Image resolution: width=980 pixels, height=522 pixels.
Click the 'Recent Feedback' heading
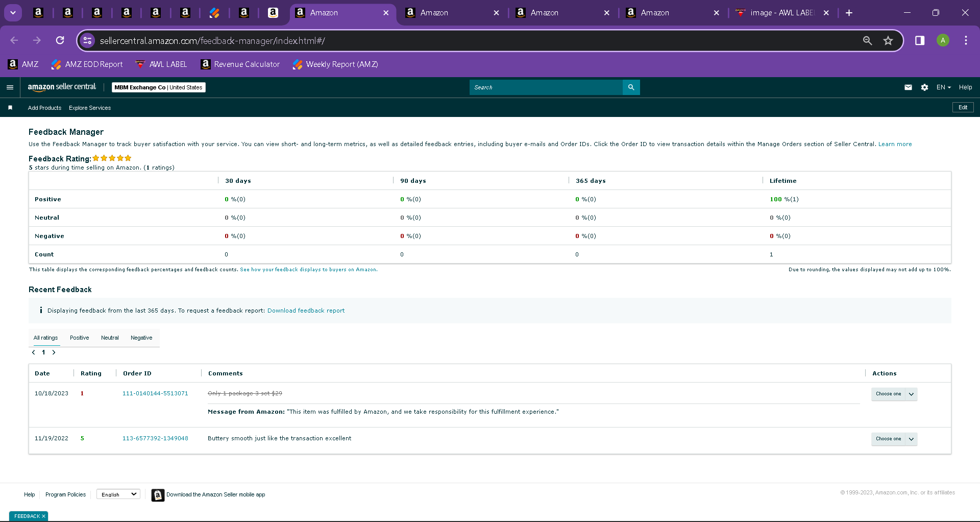(60, 290)
